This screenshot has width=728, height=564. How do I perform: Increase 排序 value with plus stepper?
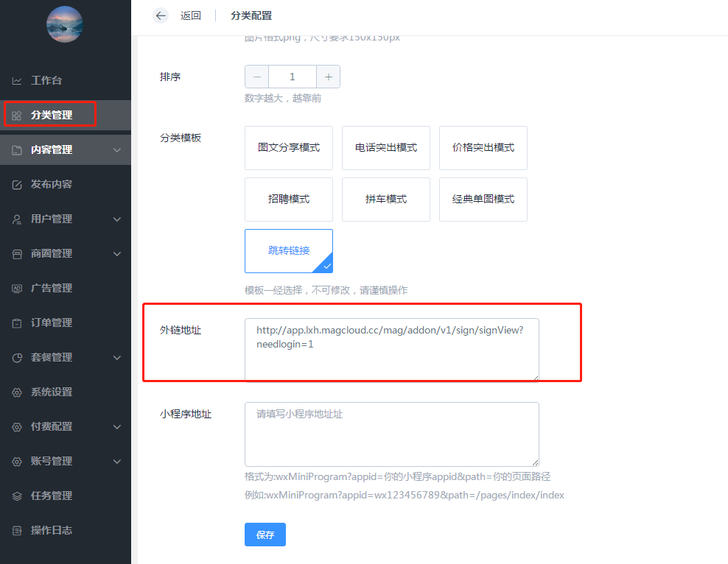coord(328,76)
